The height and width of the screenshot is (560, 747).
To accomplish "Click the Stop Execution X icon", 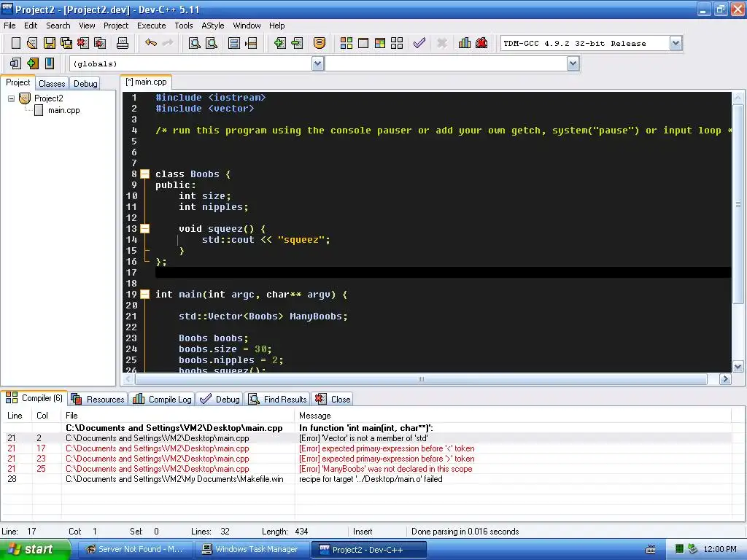I will click(x=442, y=43).
